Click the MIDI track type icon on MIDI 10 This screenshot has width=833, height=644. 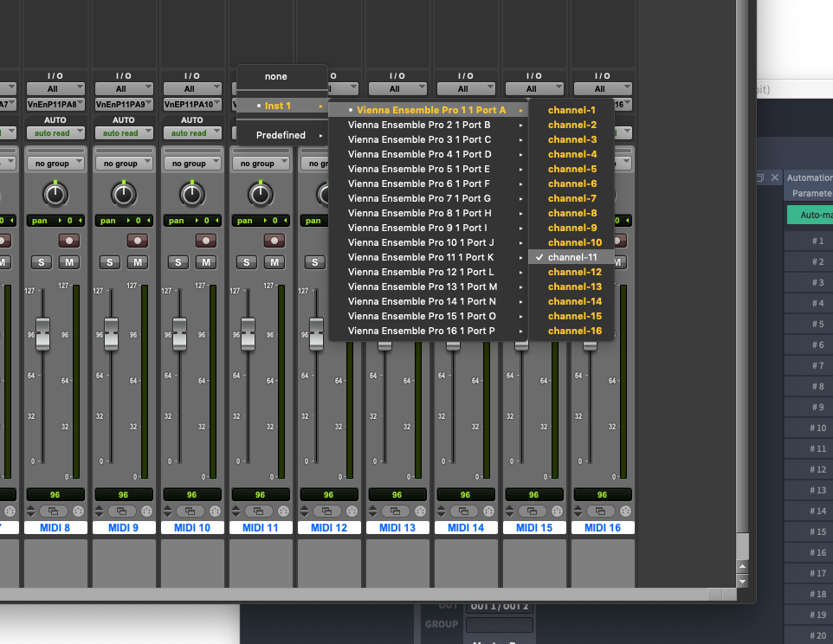click(x=215, y=512)
